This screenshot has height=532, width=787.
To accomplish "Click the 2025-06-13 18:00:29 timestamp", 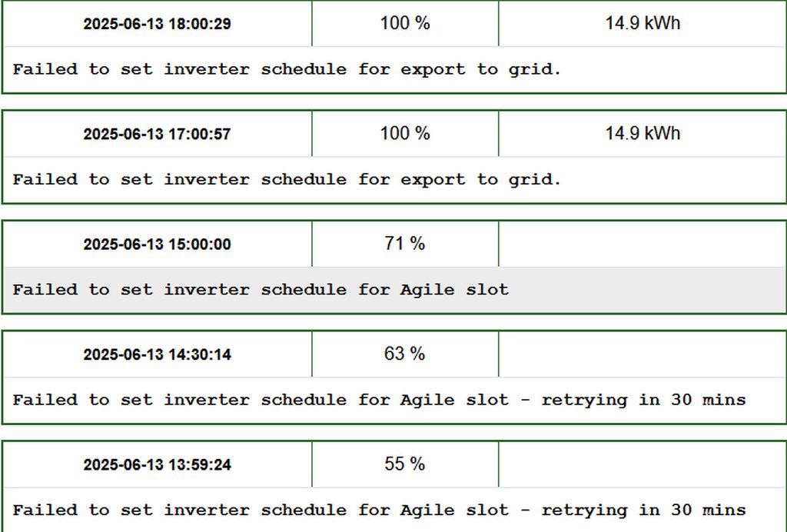I will (x=157, y=24).
